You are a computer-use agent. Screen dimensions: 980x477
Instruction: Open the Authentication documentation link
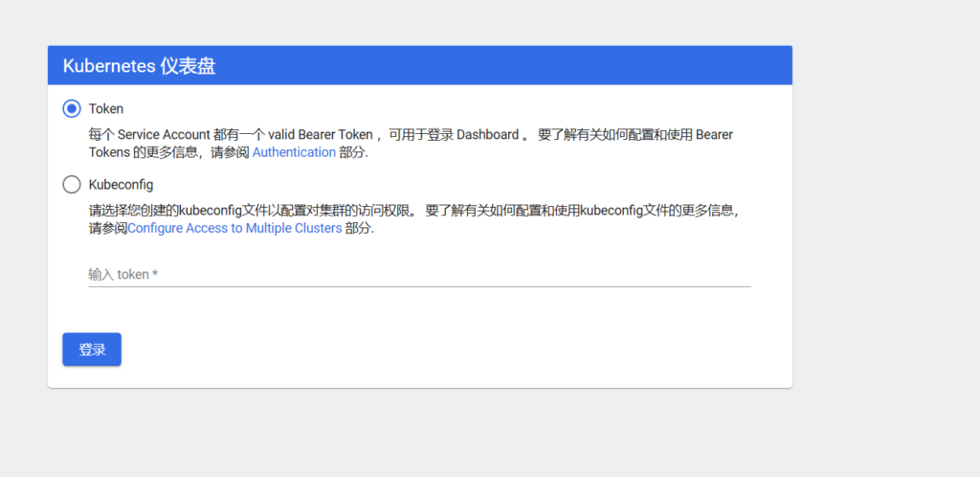tap(294, 152)
